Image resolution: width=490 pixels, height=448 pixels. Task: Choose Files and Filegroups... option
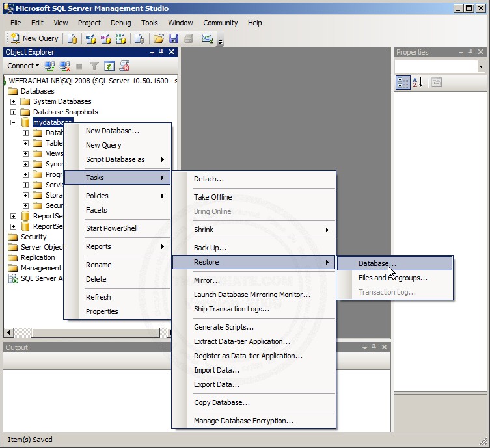tap(395, 278)
